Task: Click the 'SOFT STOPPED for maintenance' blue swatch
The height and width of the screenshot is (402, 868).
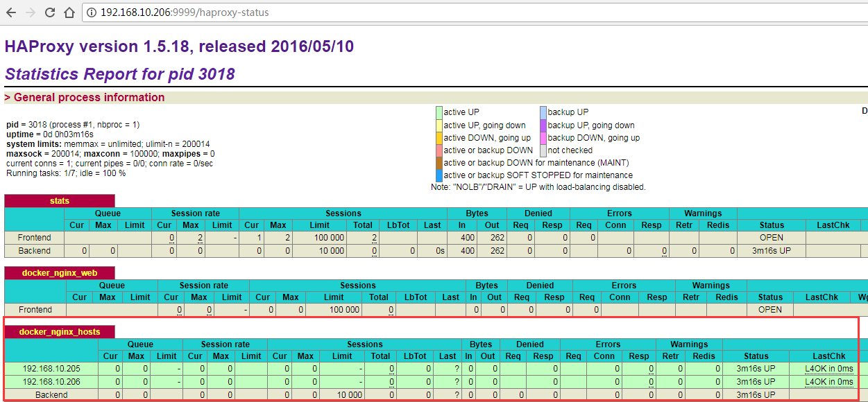Action: [x=439, y=175]
